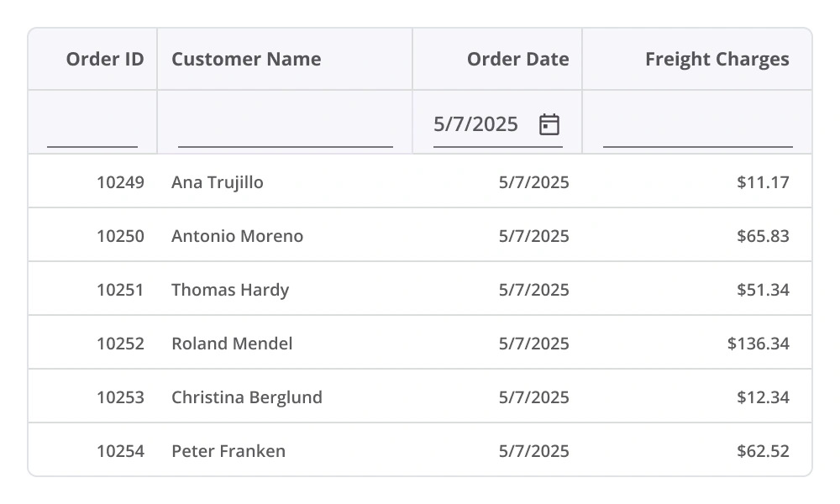Click the Order ID filter field
The height and width of the screenshot is (504, 840).
[x=92, y=130]
